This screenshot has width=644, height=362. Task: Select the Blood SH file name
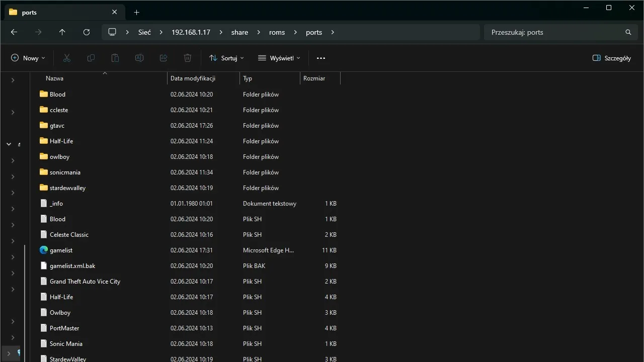click(x=57, y=219)
